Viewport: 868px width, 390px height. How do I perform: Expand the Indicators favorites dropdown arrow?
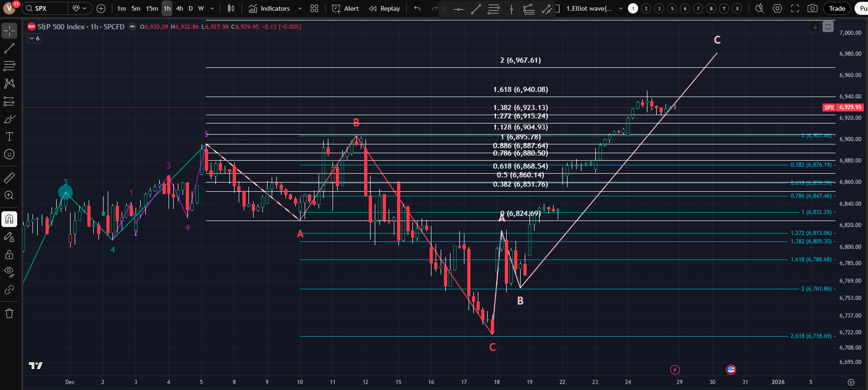coord(300,8)
